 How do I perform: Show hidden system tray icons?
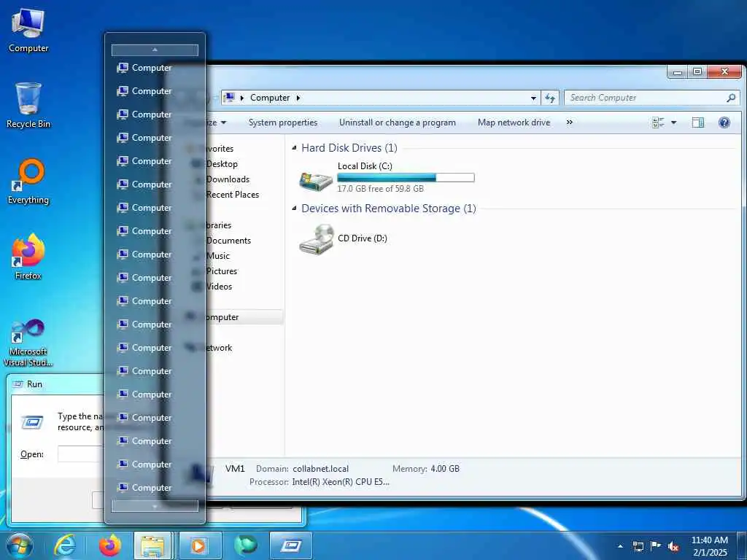click(620, 546)
